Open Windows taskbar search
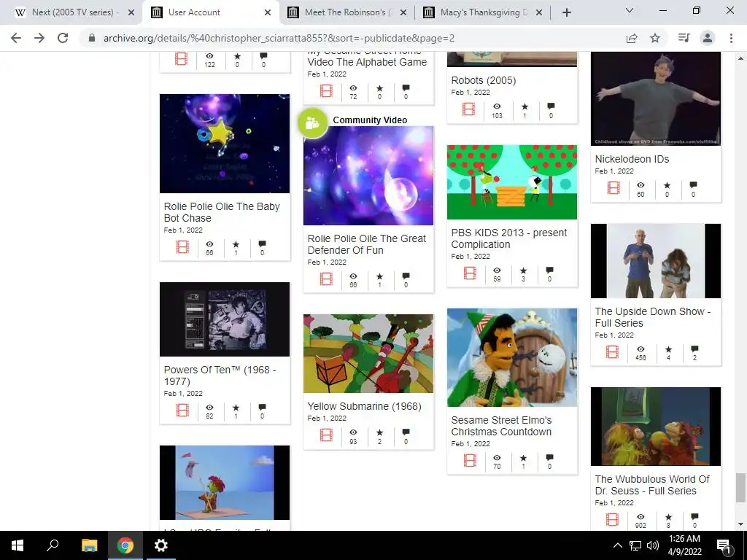747x560 pixels. pos(53,545)
